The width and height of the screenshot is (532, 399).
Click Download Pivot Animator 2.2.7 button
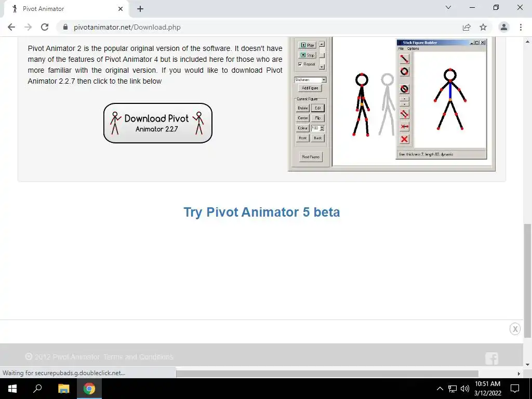click(158, 123)
